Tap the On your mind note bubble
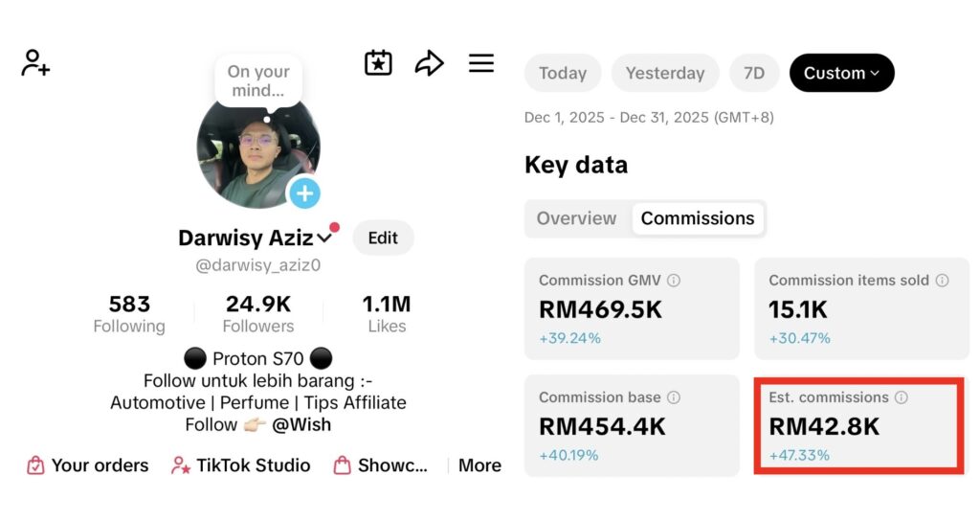980x521 pixels. click(x=258, y=81)
